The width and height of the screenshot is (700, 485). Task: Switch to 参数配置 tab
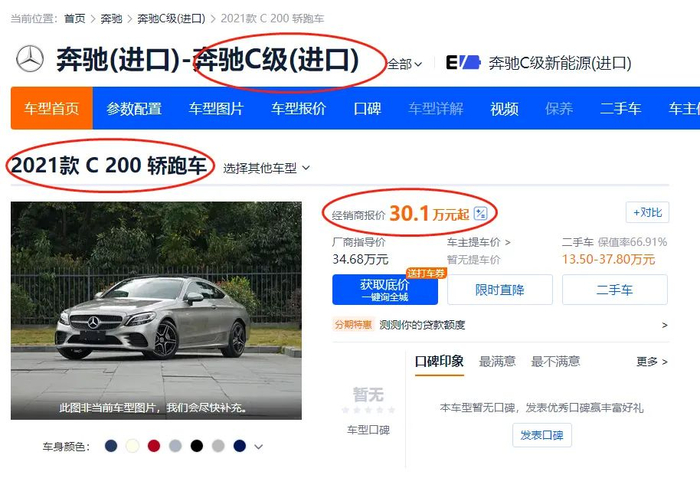click(x=134, y=109)
